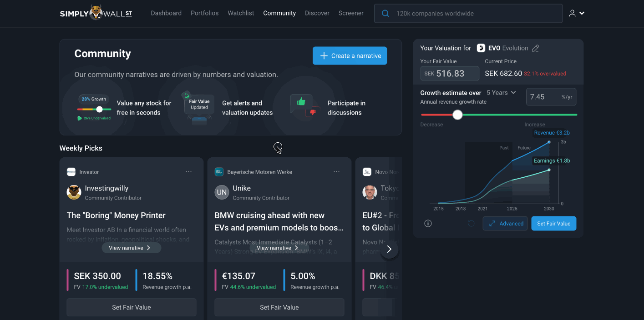Screen dimensions: 644x320
Task: Click the 32.1% overvalued label
Action: [545, 74]
